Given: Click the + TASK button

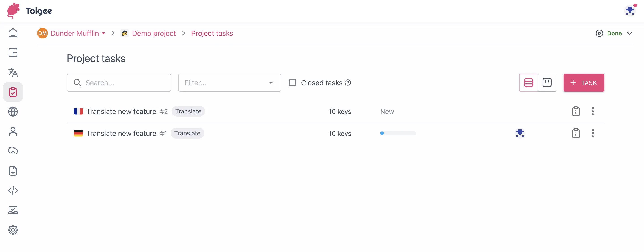Looking at the screenshot, I should (x=584, y=82).
